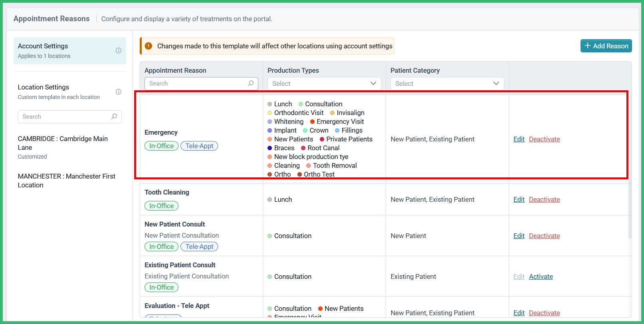Click the gray Lunch color dot in Tooth Cleaning row

coord(270,200)
